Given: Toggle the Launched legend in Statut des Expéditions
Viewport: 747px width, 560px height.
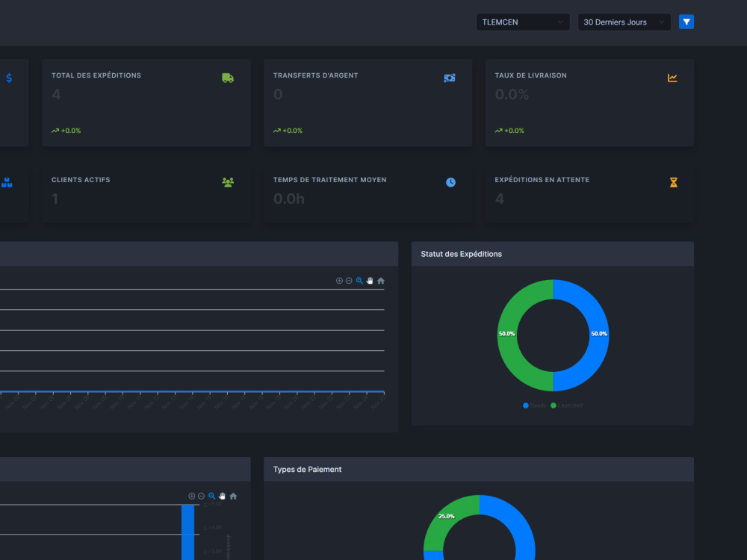Looking at the screenshot, I should (x=566, y=405).
